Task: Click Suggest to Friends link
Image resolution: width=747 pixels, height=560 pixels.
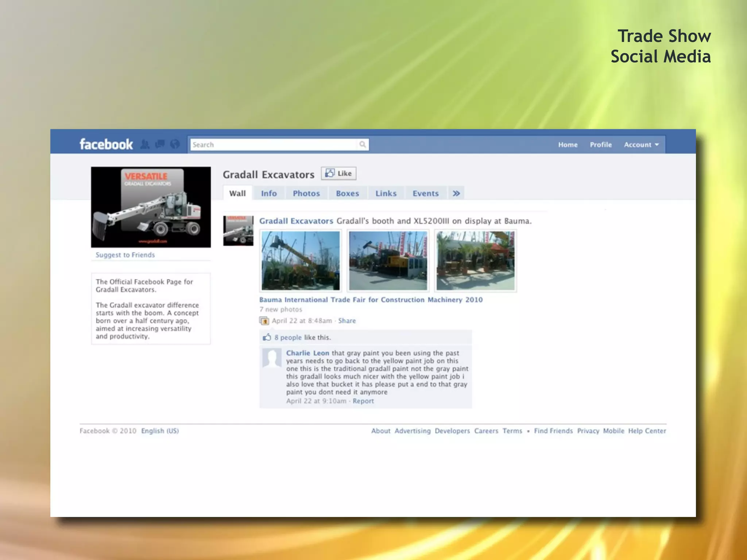Action: click(125, 255)
